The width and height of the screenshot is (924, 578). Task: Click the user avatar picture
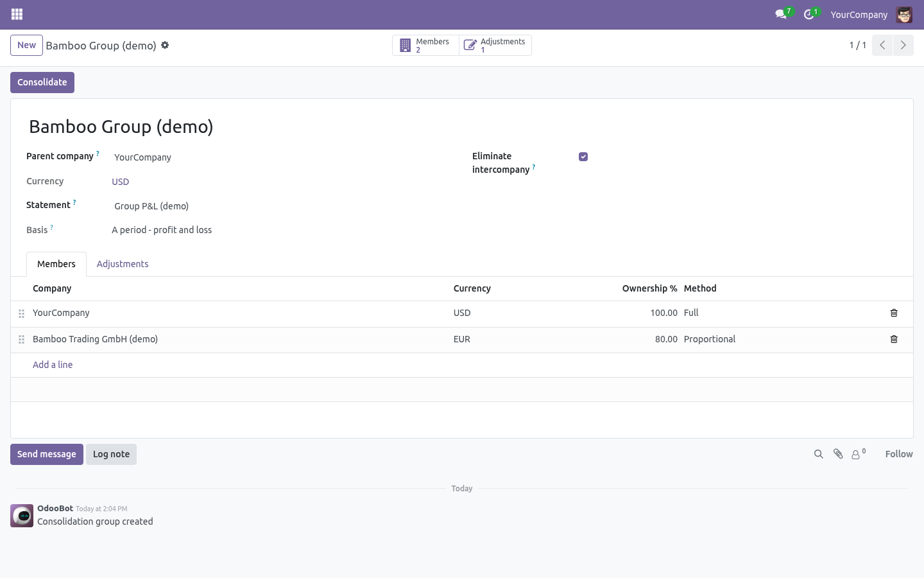pyautogui.click(x=904, y=15)
